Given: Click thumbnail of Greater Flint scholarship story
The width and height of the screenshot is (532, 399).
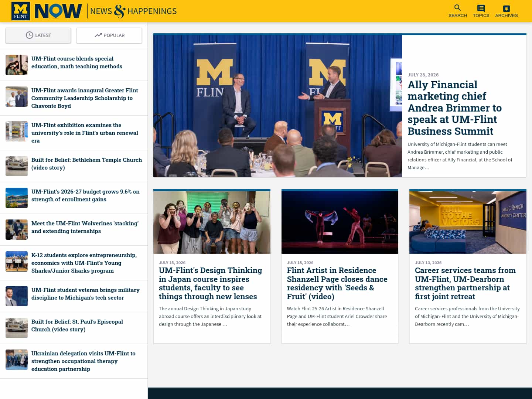Looking at the screenshot, I should [17, 96].
